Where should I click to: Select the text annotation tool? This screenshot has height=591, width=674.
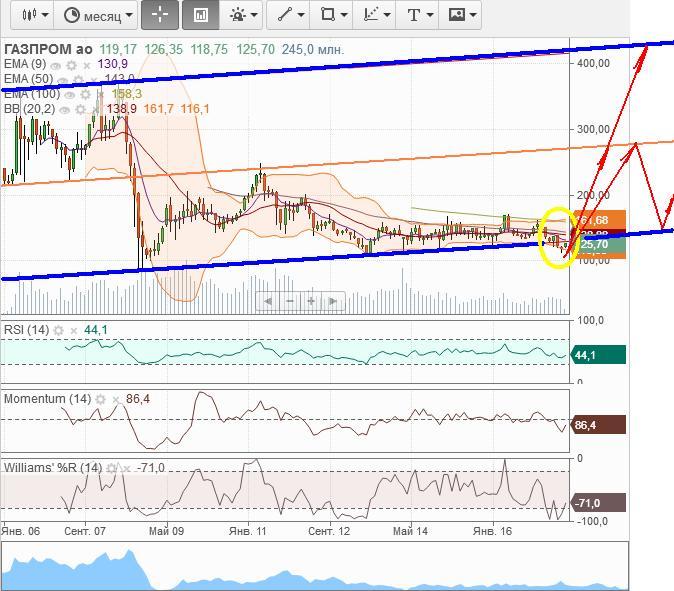tap(418, 15)
